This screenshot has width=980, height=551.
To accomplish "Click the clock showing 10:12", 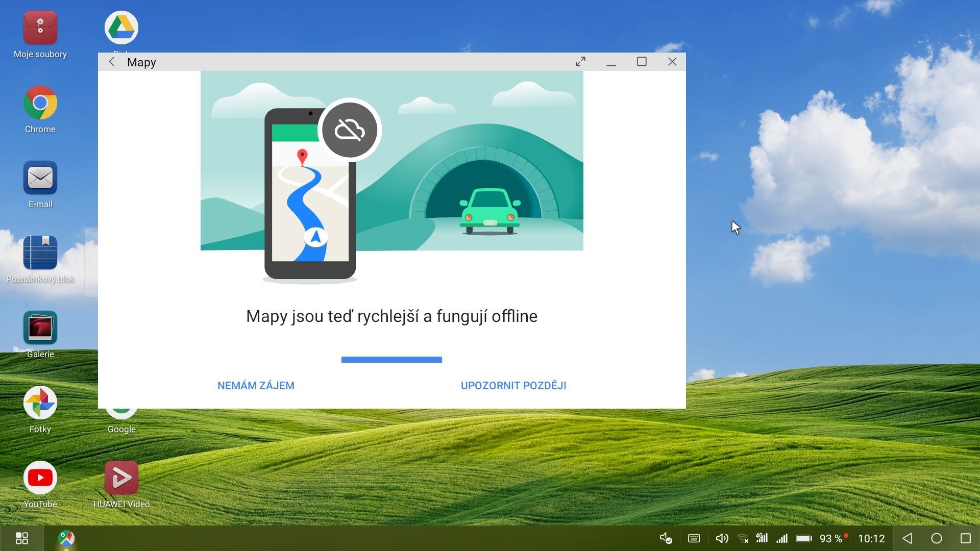I will [x=871, y=539].
